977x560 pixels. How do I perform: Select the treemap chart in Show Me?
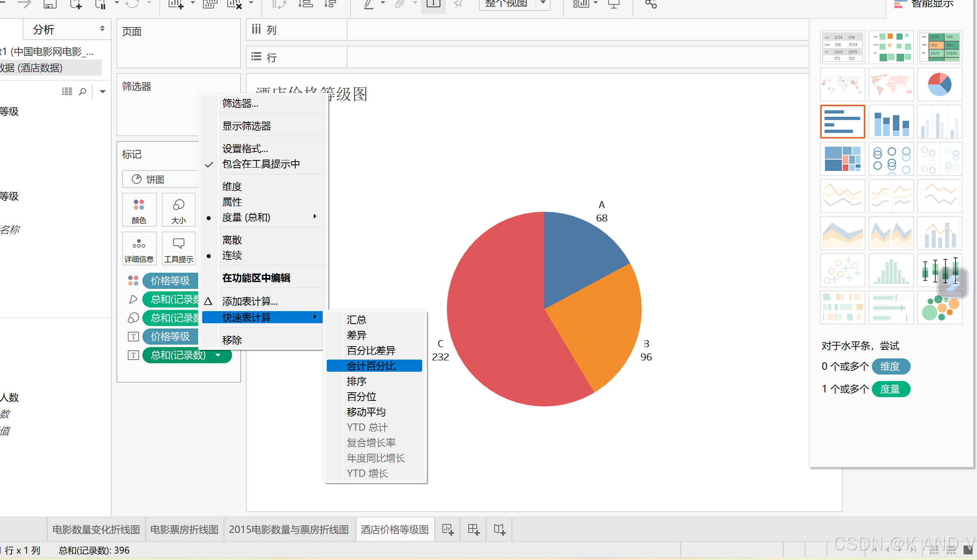click(x=842, y=159)
